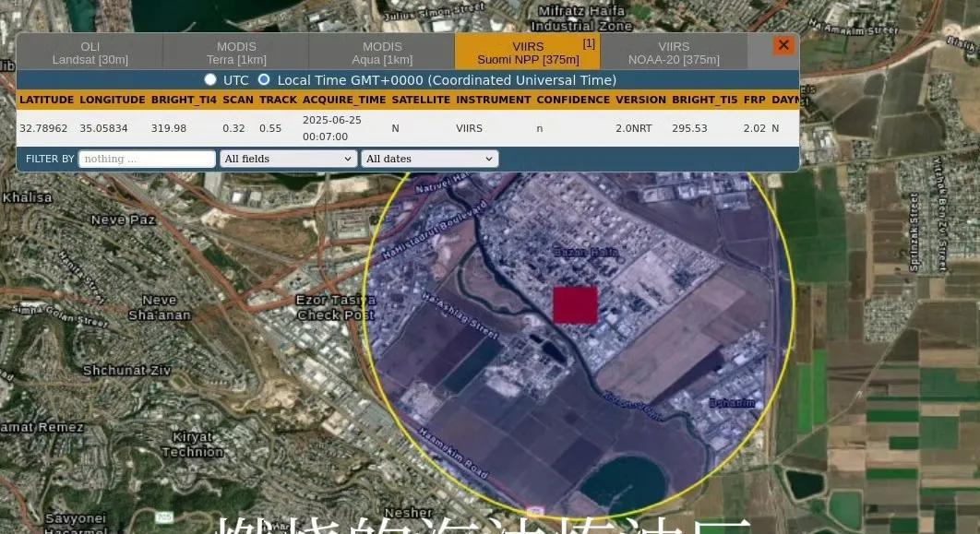Image resolution: width=980 pixels, height=534 pixels.
Task: Sort by BRIGHT_TI5 column header
Action: [x=704, y=100]
